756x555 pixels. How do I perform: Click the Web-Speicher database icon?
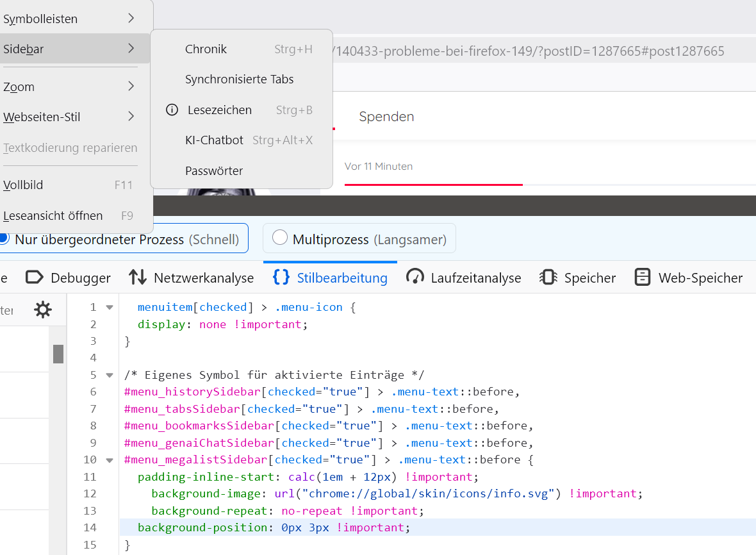[643, 277]
